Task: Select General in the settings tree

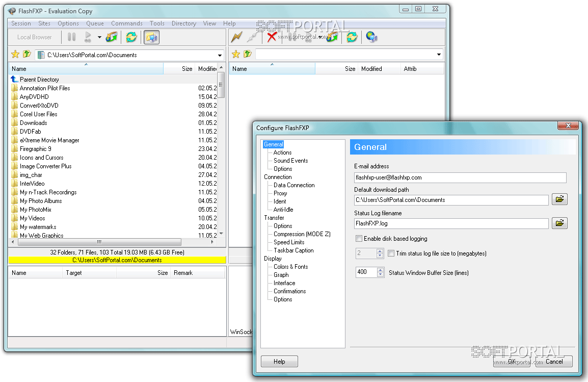Action: (x=274, y=144)
